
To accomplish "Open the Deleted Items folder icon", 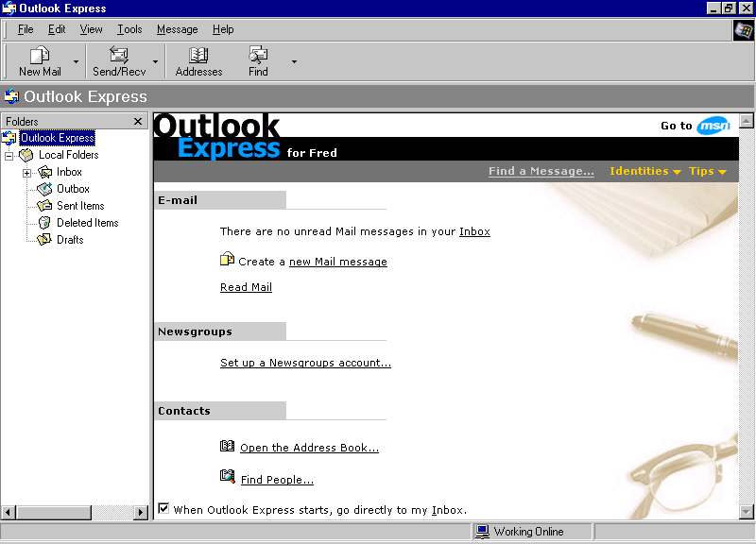I will (44, 223).
